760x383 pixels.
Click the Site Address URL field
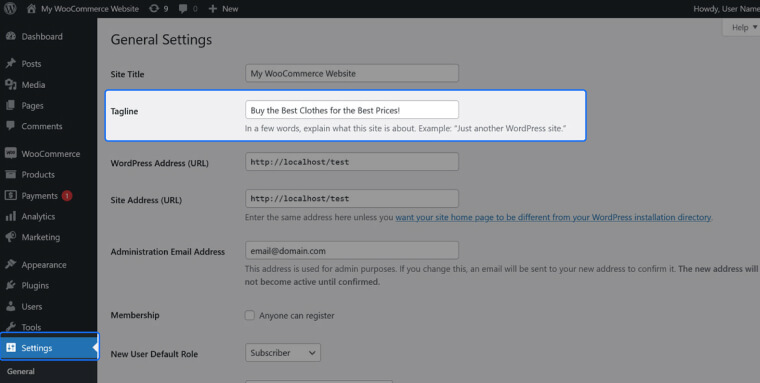(x=352, y=198)
